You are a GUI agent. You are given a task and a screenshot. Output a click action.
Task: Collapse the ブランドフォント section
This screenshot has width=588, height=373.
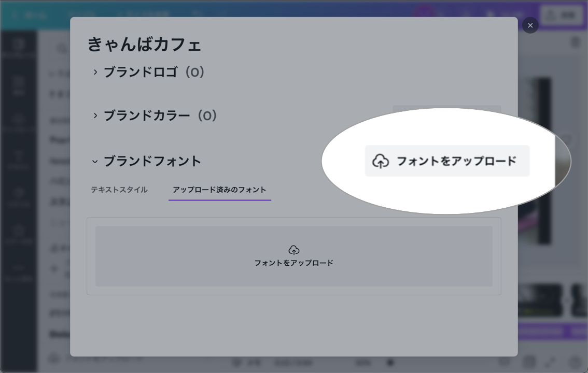pos(95,162)
